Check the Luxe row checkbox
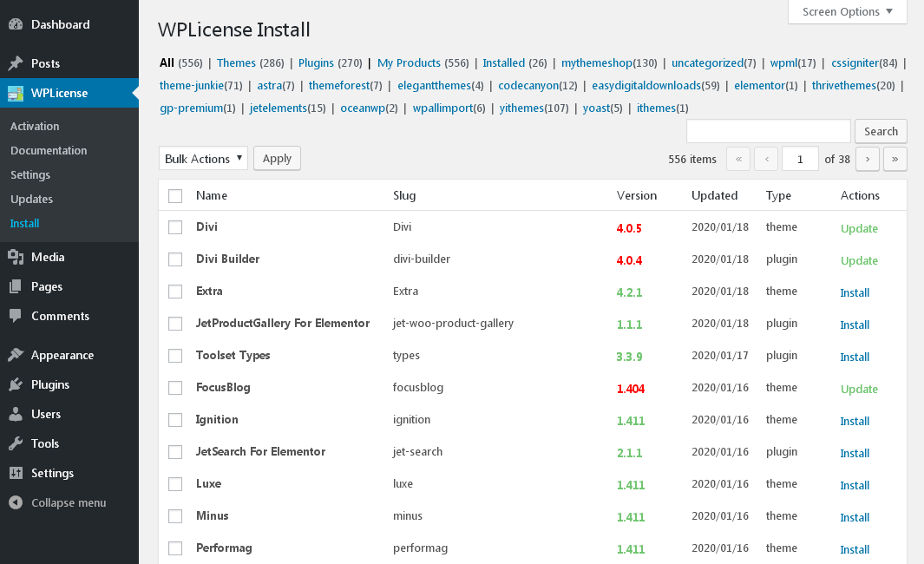This screenshot has width=924, height=564. point(175,484)
